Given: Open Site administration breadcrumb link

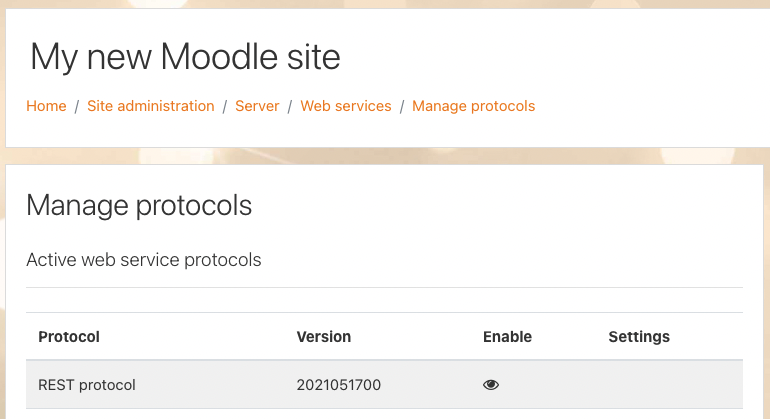Looking at the screenshot, I should coord(151,106).
